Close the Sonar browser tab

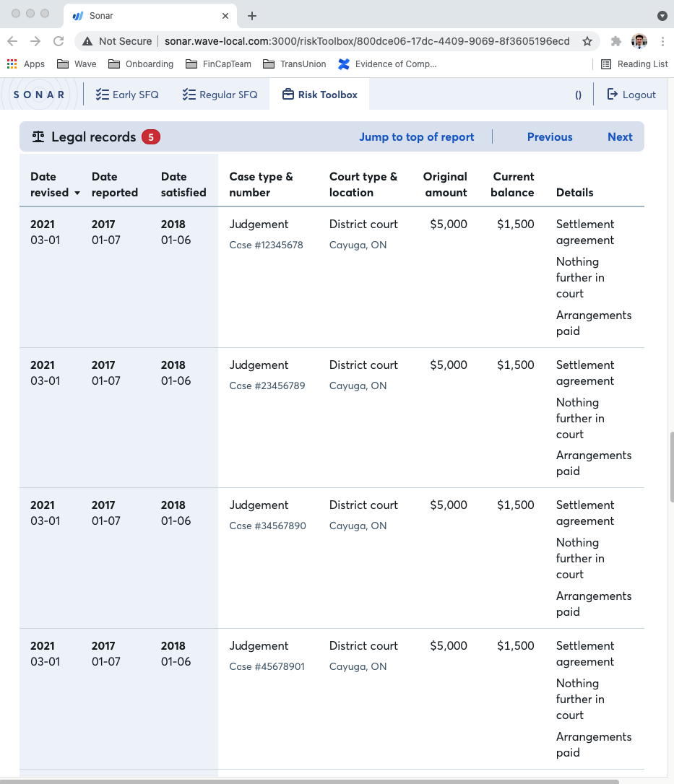tap(225, 16)
